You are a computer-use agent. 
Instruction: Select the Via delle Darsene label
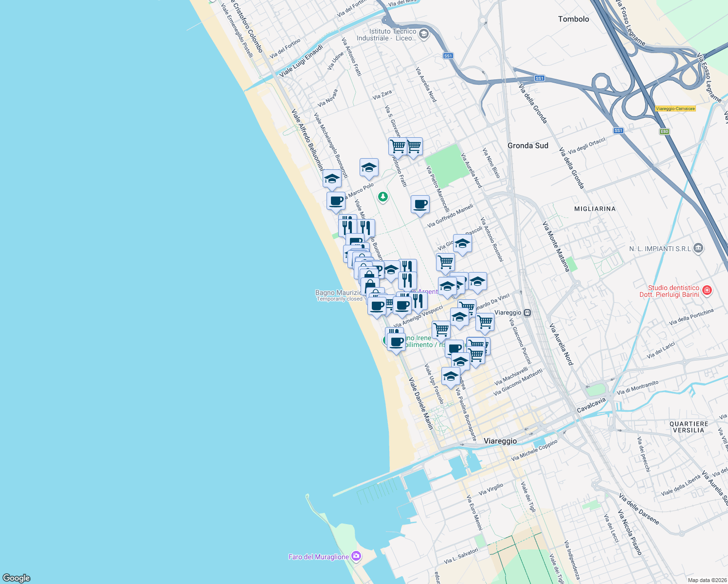coord(639,509)
